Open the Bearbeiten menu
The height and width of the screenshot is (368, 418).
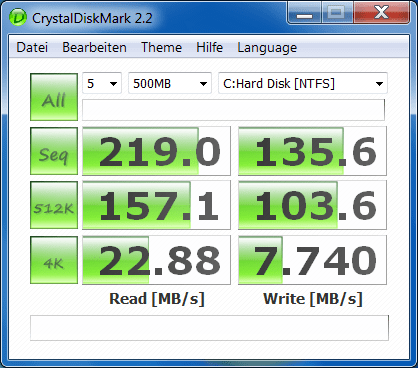(94, 47)
